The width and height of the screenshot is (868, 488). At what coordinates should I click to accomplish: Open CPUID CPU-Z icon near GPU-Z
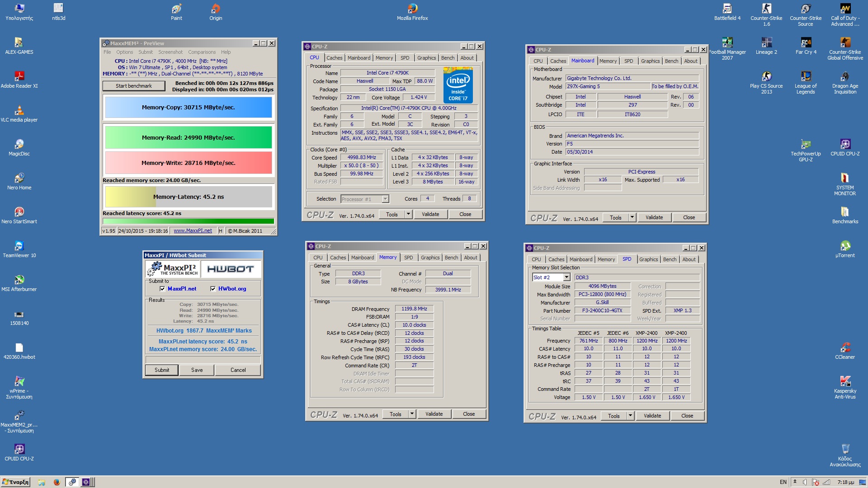tap(845, 148)
